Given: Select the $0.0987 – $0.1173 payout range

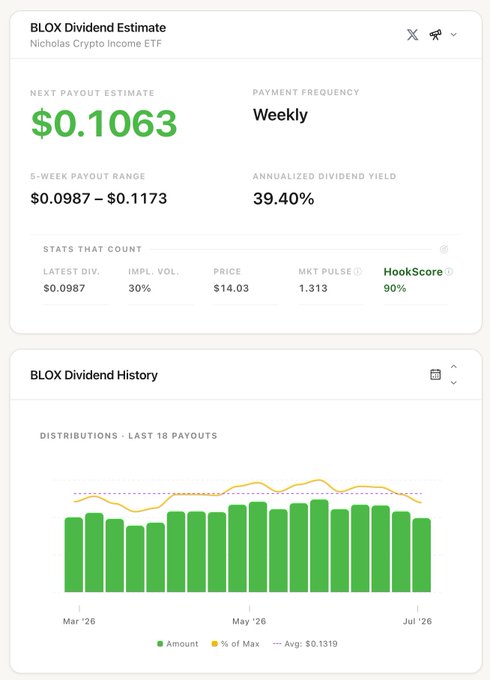Looking at the screenshot, I should click(98, 199).
